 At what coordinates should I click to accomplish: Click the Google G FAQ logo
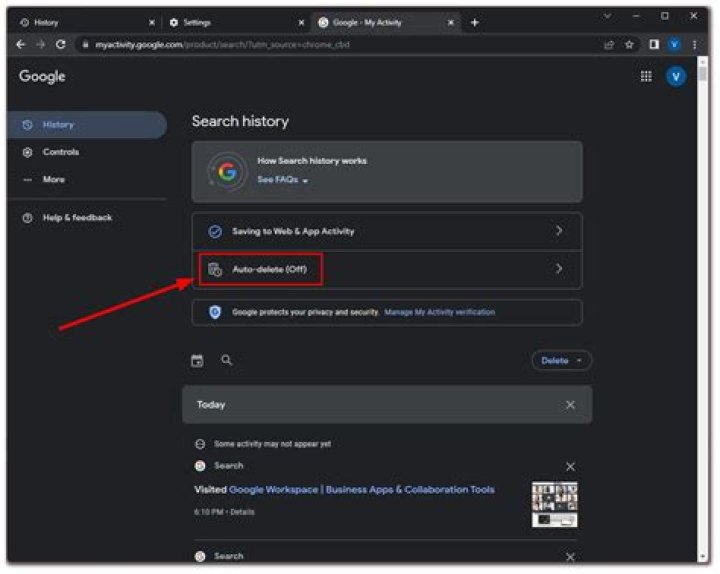[227, 172]
